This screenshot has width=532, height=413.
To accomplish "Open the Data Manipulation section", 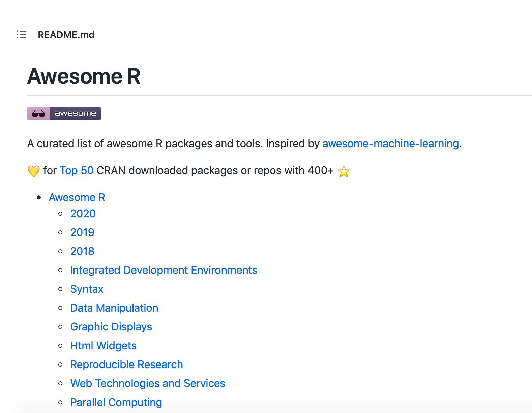I will coord(114,308).
